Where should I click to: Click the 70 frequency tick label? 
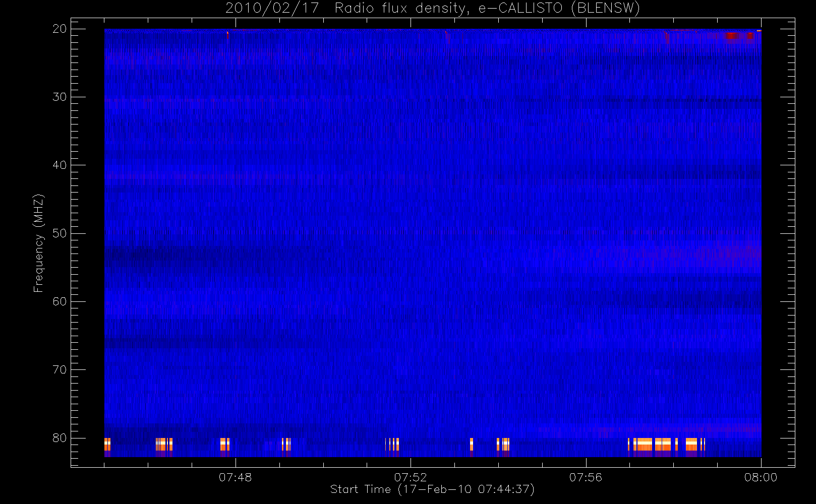coord(60,370)
